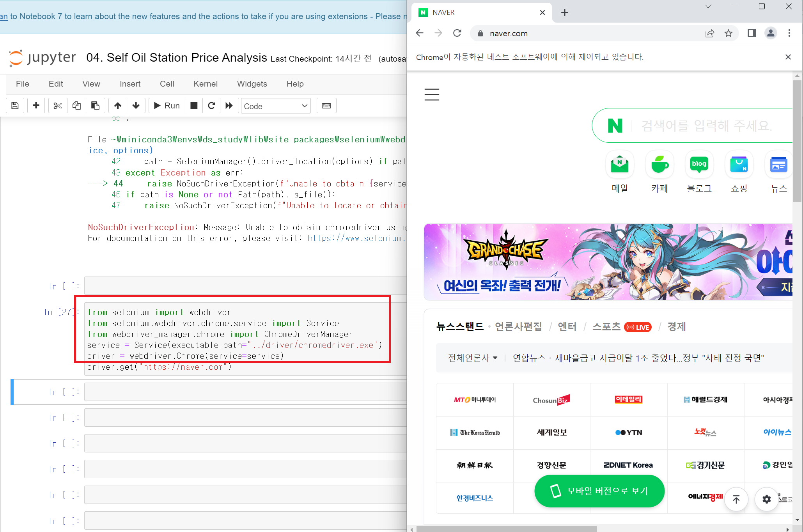Viewport: 803px width, 532px height.
Task: Click the Naver search input field
Action: pyautogui.click(x=706, y=126)
